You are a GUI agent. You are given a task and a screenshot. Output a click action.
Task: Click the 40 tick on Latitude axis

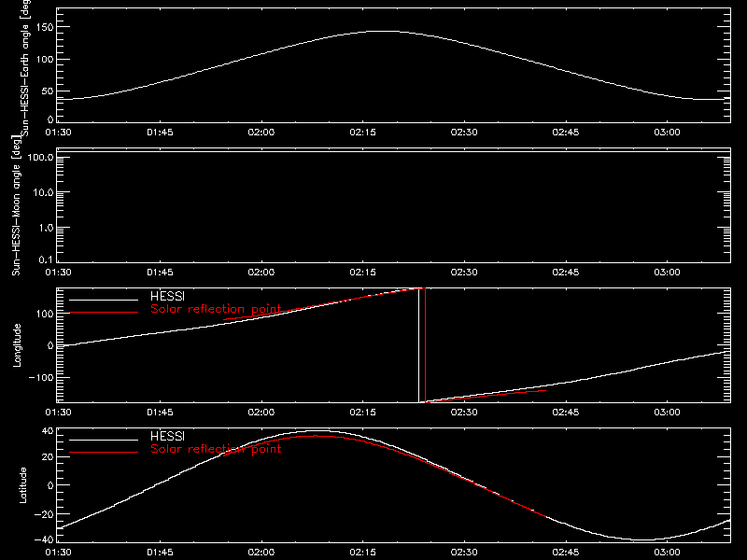(48, 431)
